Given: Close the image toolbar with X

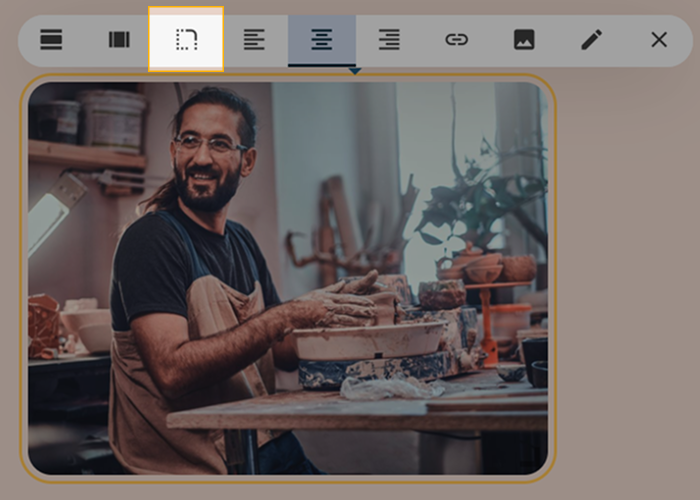Looking at the screenshot, I should coord(659,40).
